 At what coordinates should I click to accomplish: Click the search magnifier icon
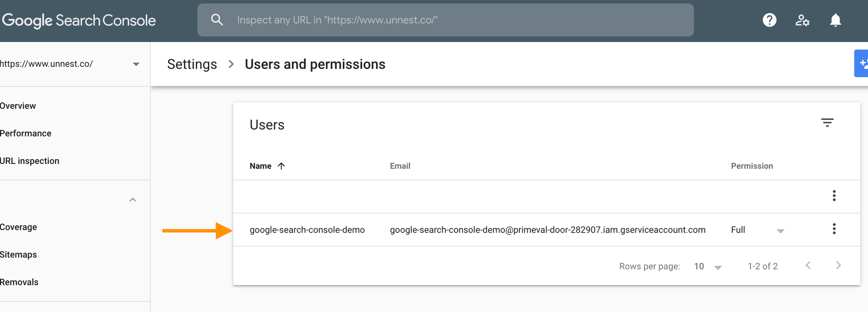[217, 20]
